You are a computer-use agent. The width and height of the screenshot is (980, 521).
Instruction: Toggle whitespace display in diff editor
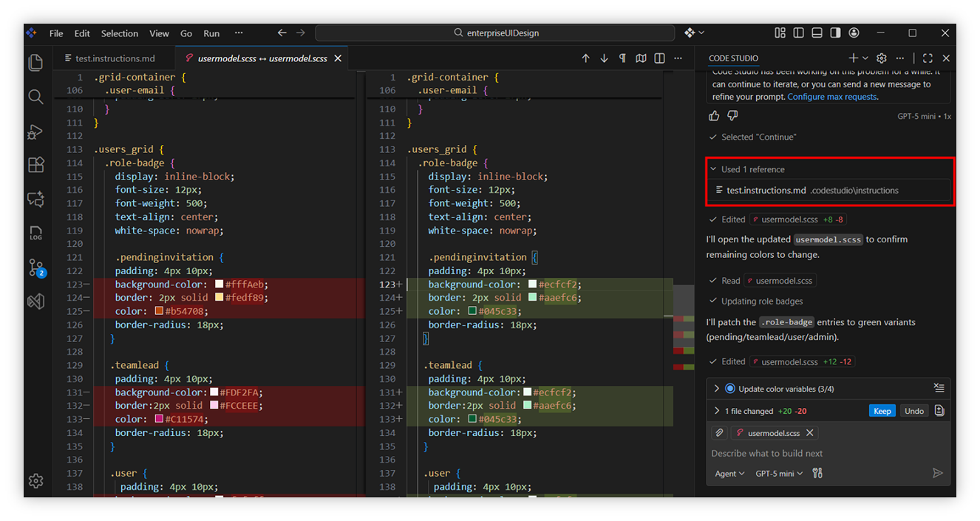coord(622,58)
